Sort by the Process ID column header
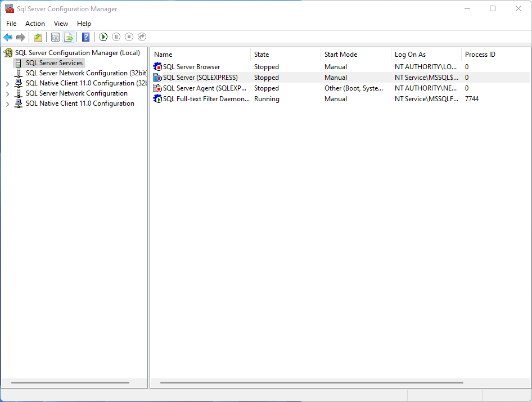This screenshot has width=532, height=402. point(495,55)
